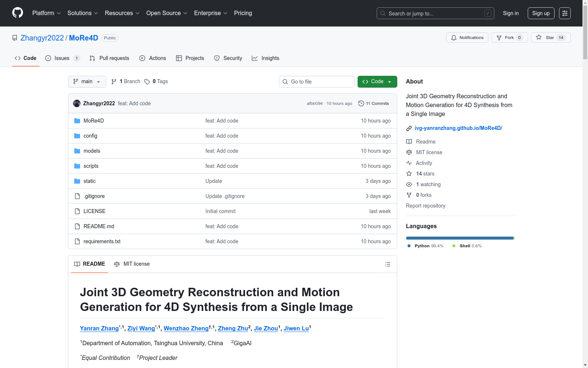Image resolution: width=588 pixels, height=368 pixels.
Task: Click the fork icon on Fork button
Action: point(499,38)
